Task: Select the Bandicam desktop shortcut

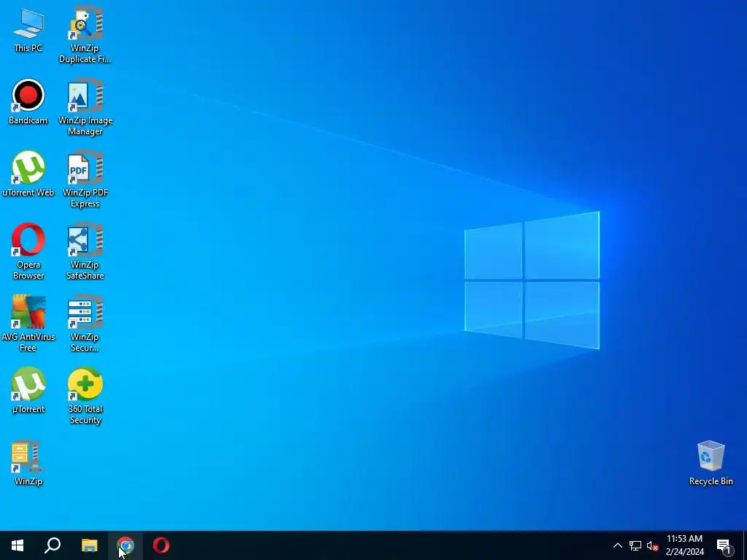Action: click(28, 102)
